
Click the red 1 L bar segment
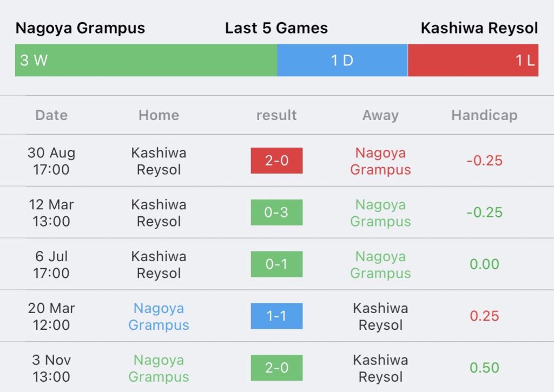[x=473, y=60]
